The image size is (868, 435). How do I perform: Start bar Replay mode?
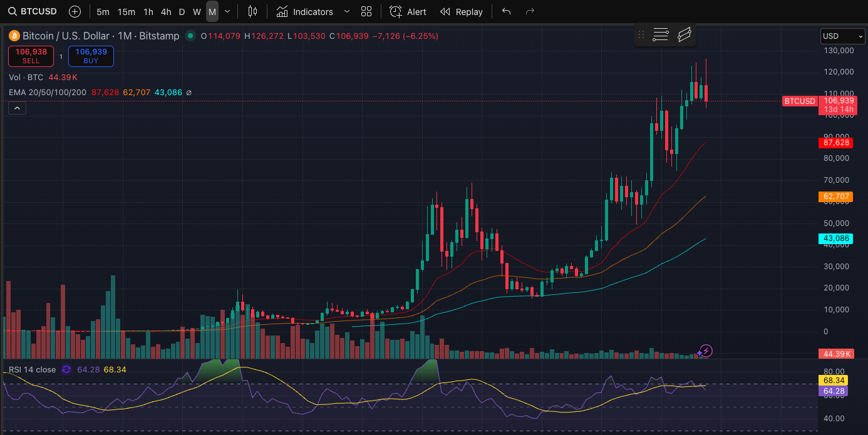point(462,11)
